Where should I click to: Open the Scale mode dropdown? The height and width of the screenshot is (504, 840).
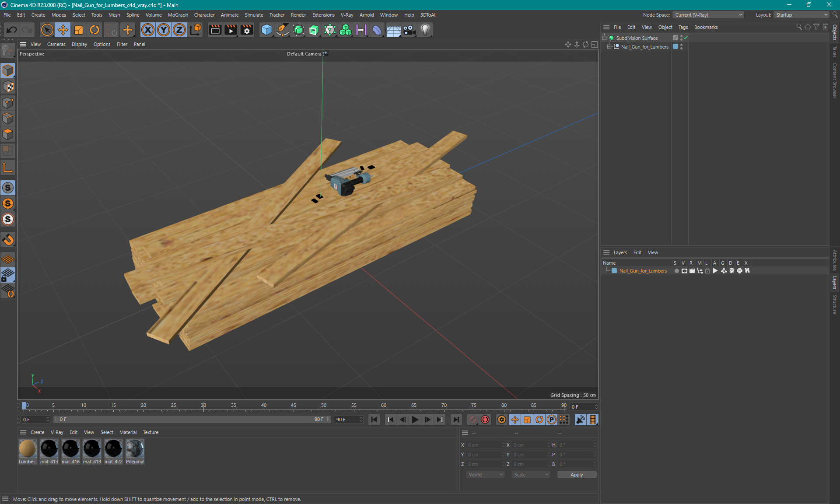531,475
